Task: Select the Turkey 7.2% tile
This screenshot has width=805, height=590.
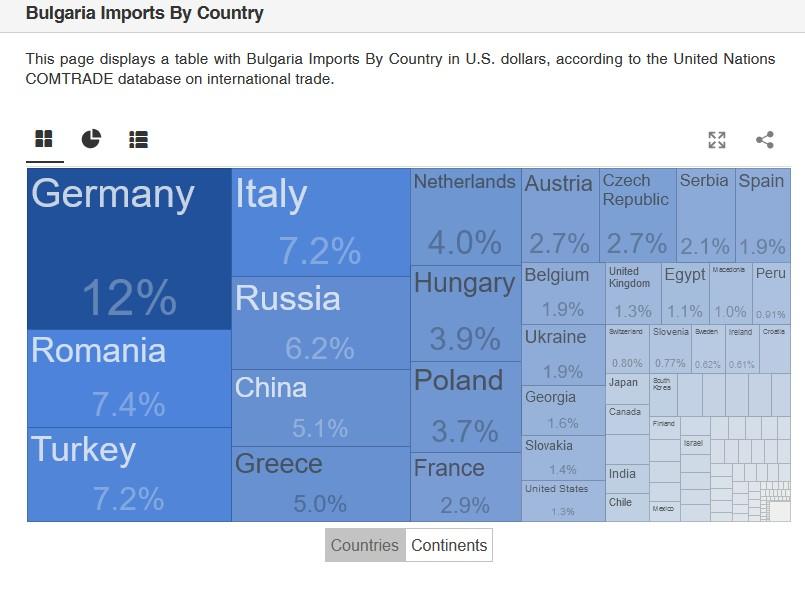Action: coord(129,474)
